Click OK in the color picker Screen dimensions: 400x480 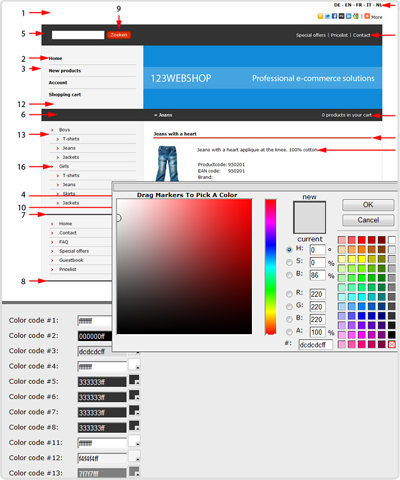click(x=368, y=205)
